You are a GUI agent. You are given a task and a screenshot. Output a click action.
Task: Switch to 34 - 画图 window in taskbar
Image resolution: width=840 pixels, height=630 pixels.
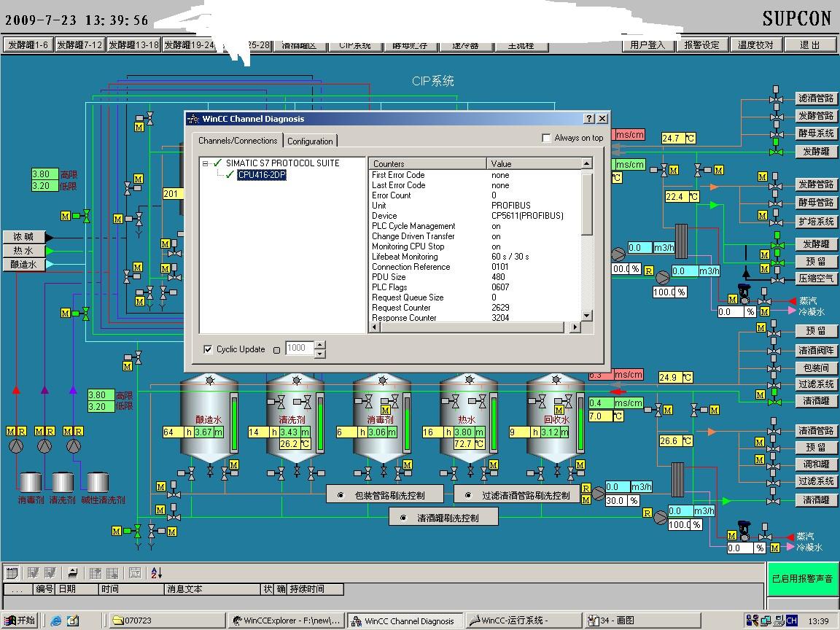point(642,621)
